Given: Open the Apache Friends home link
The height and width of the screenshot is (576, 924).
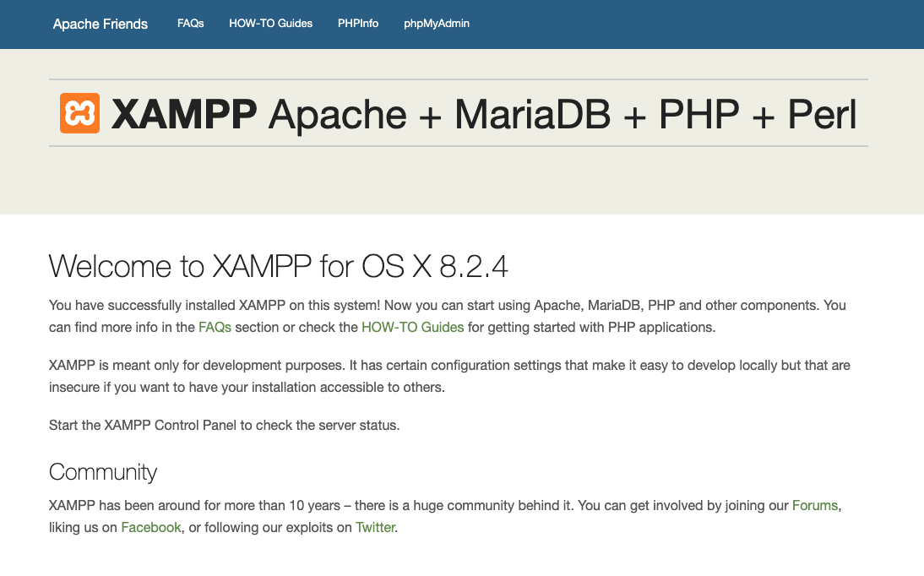Looking at the screenshot, I should 101,24.
